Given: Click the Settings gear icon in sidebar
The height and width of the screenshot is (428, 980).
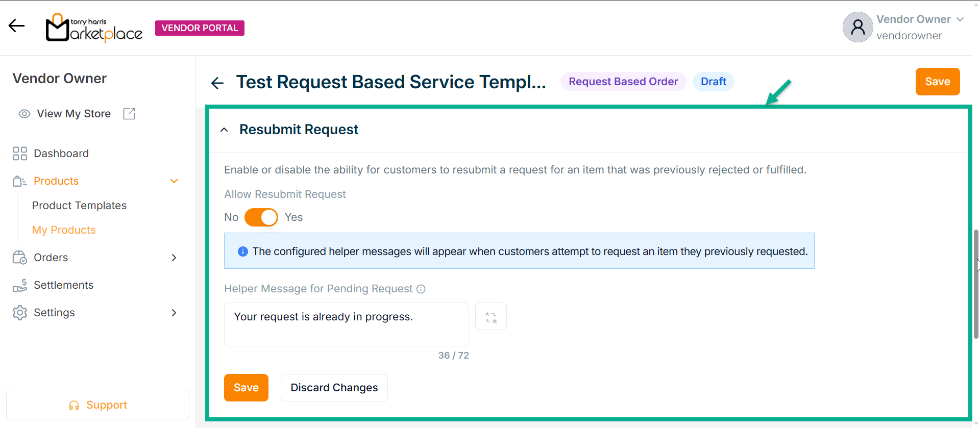Looking at the screenshot, I should tap(20, 313).
